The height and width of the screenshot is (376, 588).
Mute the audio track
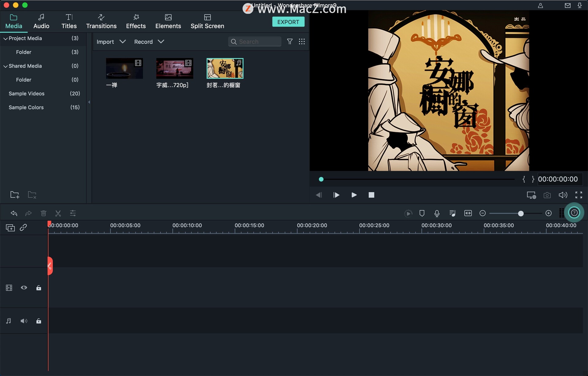point(24,321)
